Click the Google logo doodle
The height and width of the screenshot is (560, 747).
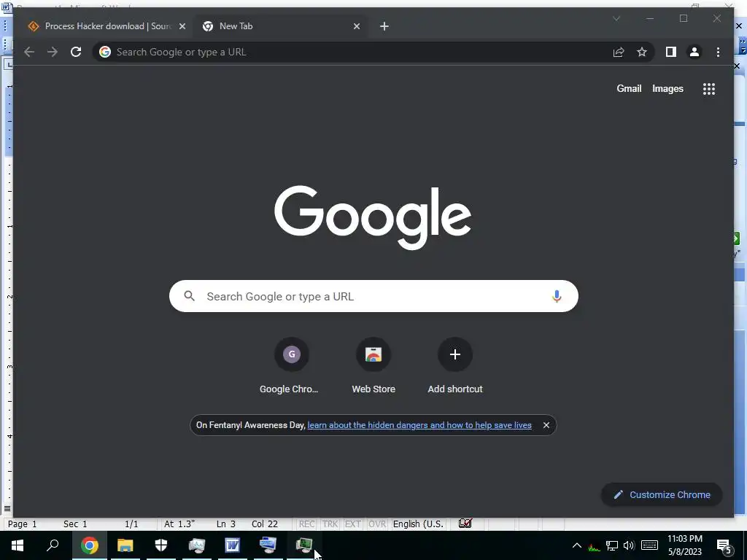[373, 217]
